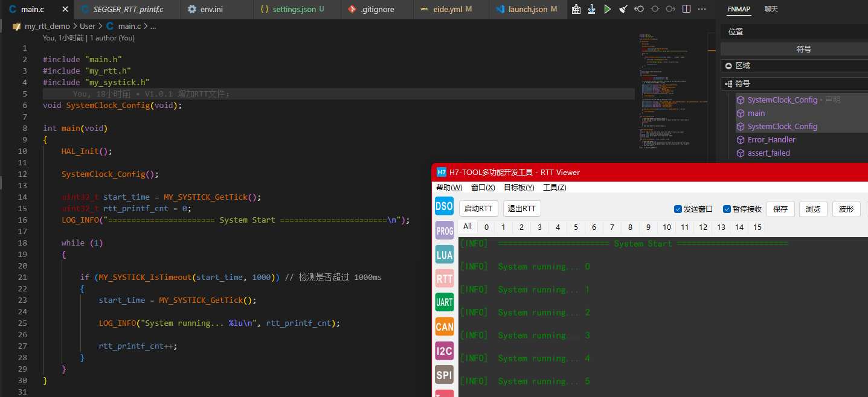Open the 目标板(Y) menu
The image size is (868, 397).
519,188
